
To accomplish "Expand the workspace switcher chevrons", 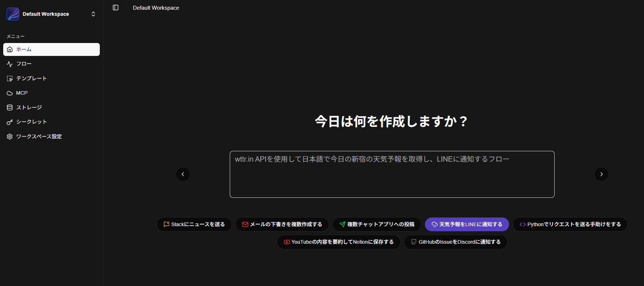I will point(93,14).
